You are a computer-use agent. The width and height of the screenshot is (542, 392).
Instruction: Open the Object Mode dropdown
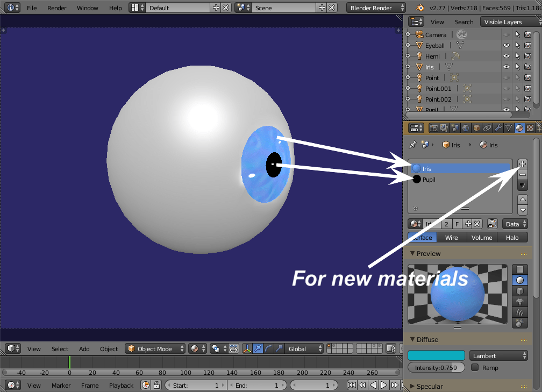[x=155, y=348]
